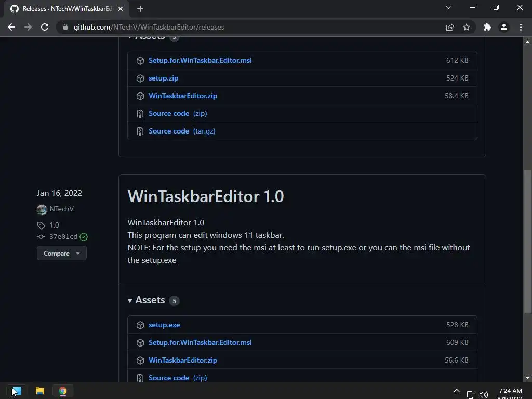Click the green verified check icon
This screenshot has height=399, width=532.
tap(84, 237)
